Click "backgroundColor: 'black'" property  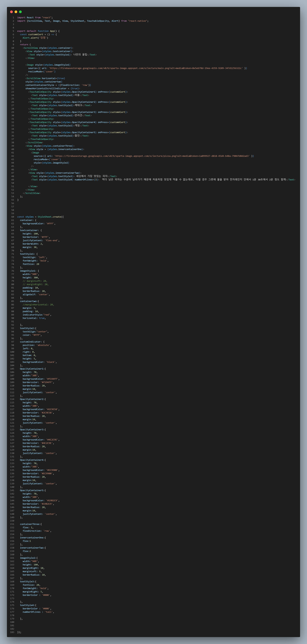40,362
